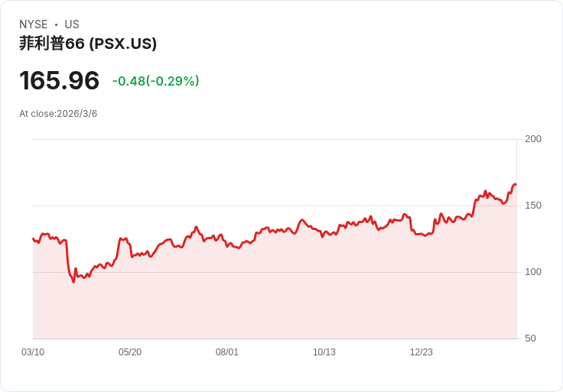The image size is (563, 392).
Task: Click the 150 y-axis price label
Action: (532, 206)
